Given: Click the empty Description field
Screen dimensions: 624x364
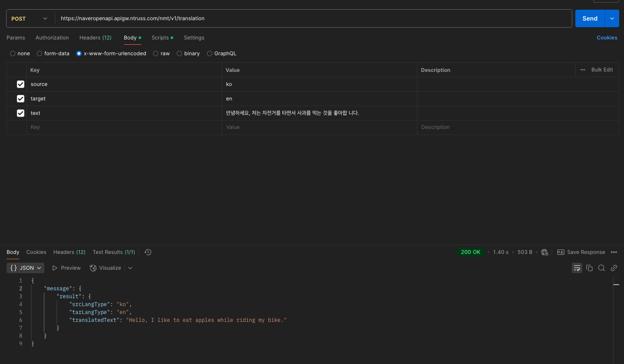Looking at the screenshot, I should click(x=518, y=127).
